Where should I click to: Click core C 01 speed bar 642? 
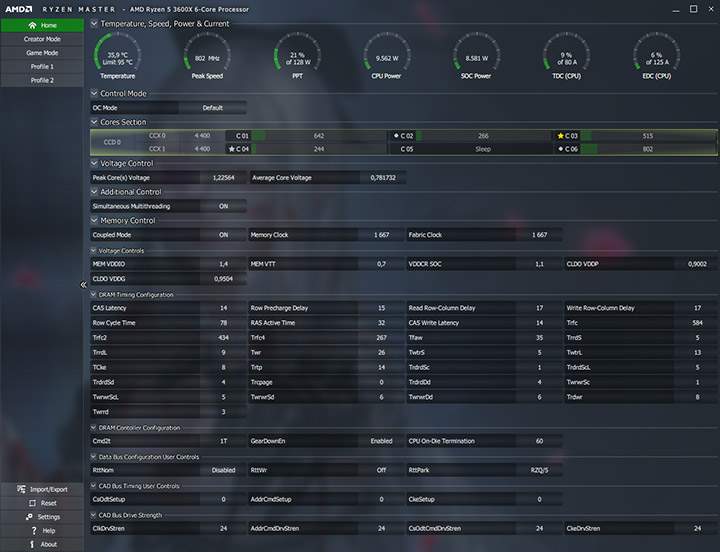(319, 136)
